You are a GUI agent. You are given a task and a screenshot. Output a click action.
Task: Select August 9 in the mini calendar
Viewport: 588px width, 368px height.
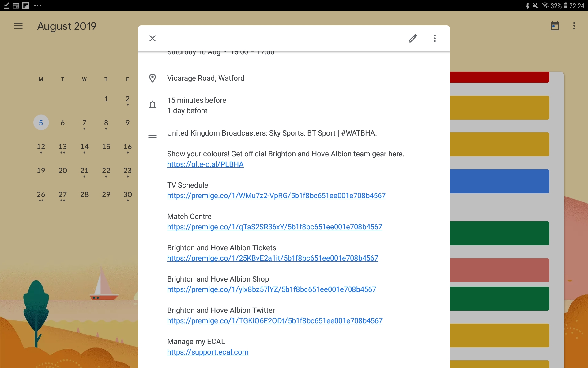point(128,123)
